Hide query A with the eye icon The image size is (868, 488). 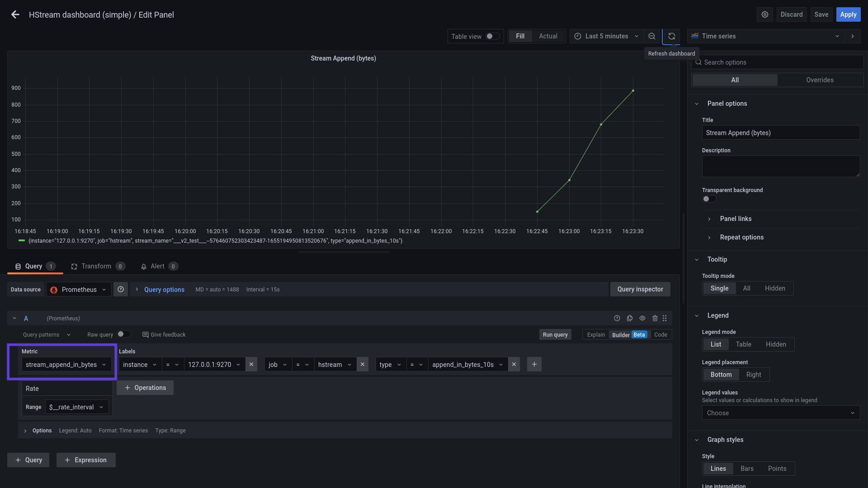[642, 318]
